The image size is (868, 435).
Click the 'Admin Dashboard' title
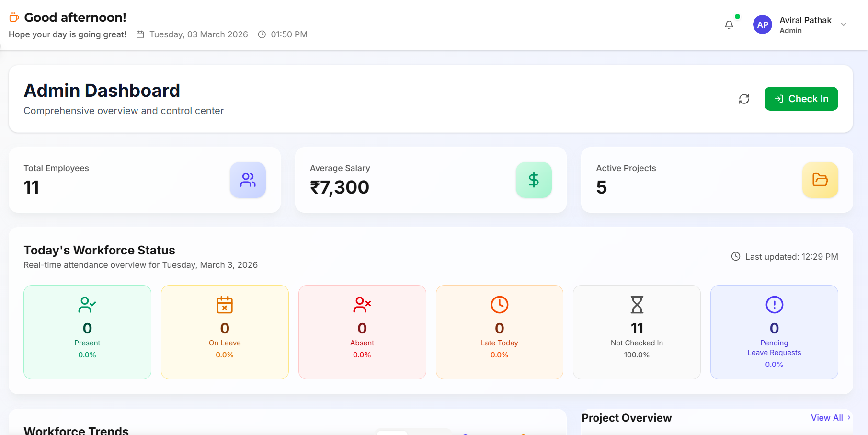(x=102, y=91)
